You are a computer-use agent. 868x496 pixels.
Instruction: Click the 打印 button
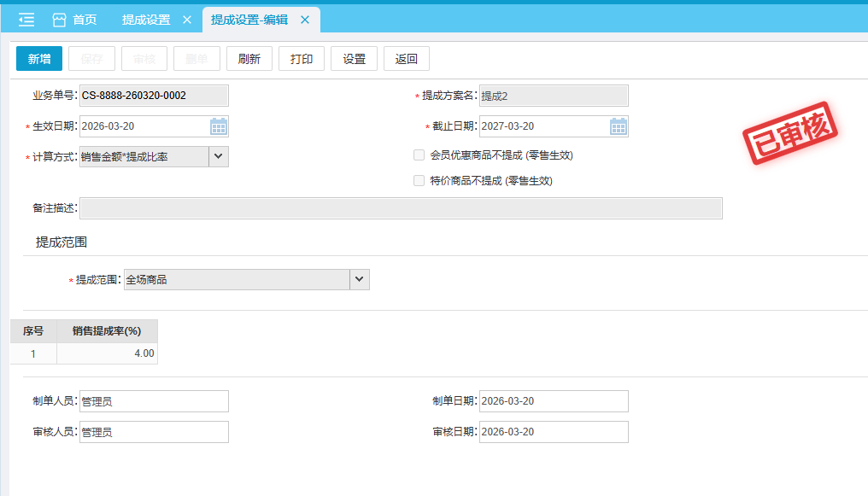tap(302, 59)
